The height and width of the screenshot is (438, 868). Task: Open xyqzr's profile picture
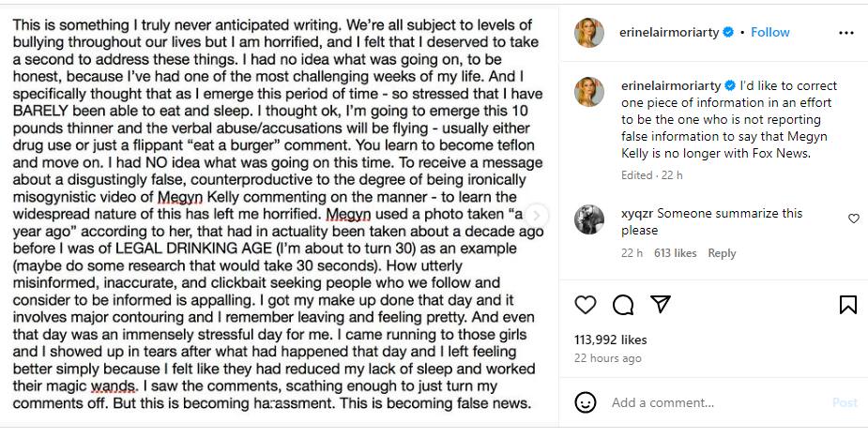[588, 219]
